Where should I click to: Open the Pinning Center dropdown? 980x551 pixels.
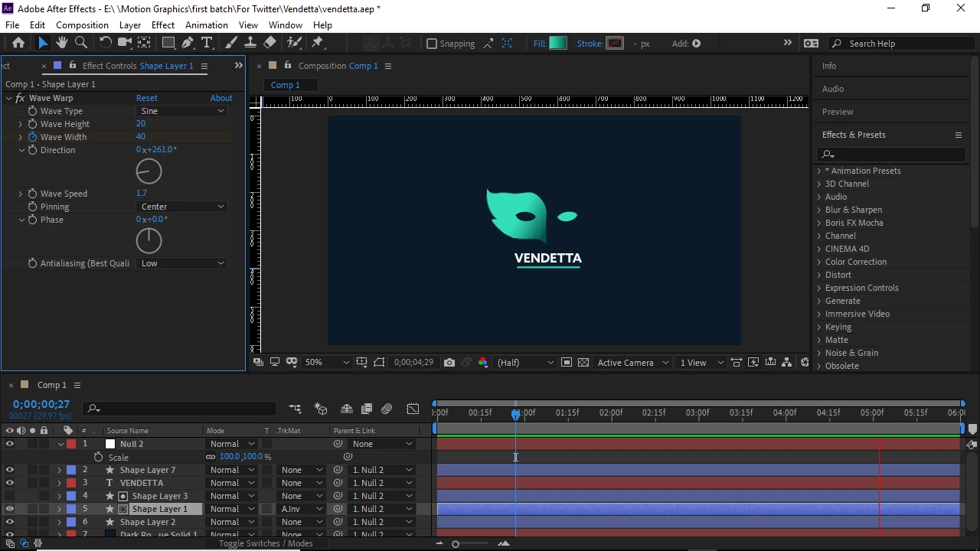coord(181,207)
